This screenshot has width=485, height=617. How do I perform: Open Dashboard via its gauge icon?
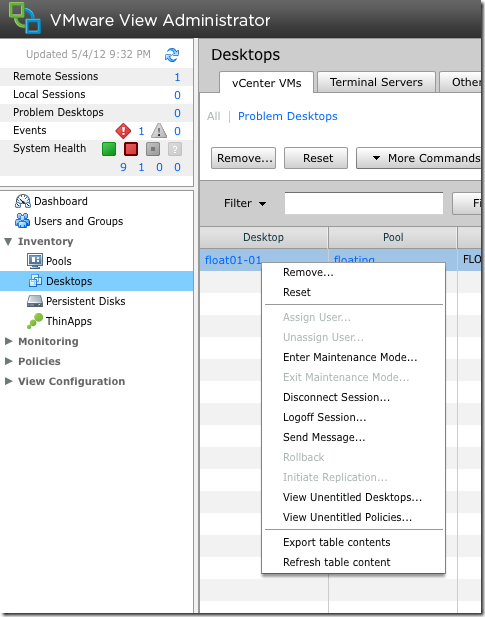click(23, 201)
